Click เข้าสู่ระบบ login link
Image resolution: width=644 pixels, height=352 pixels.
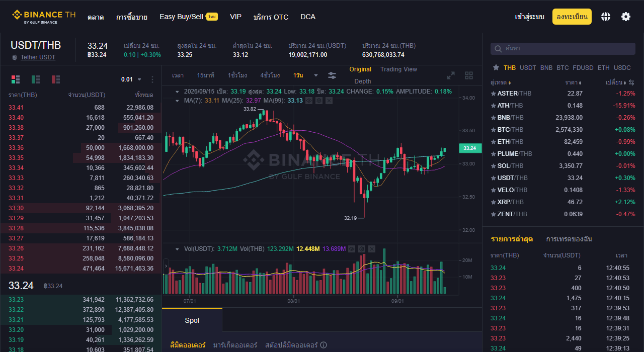(x=530, y=17)
